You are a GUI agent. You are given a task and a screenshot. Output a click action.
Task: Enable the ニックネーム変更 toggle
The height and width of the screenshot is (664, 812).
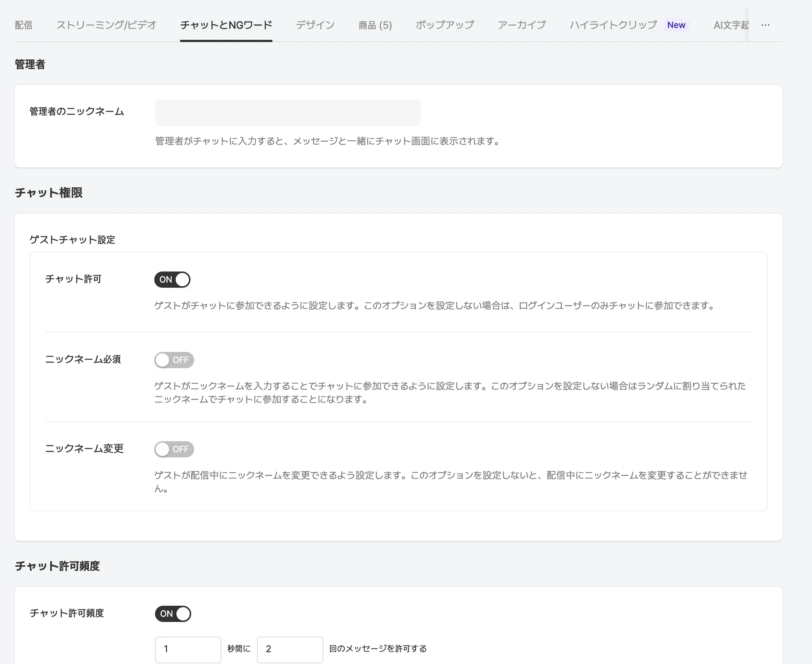point(174,449)
